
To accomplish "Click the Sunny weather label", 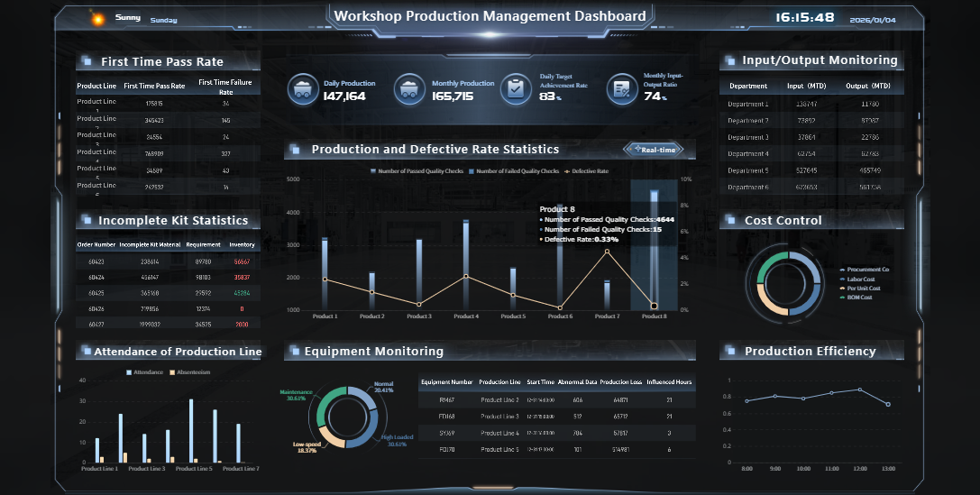I will click(x=127, y=17).
